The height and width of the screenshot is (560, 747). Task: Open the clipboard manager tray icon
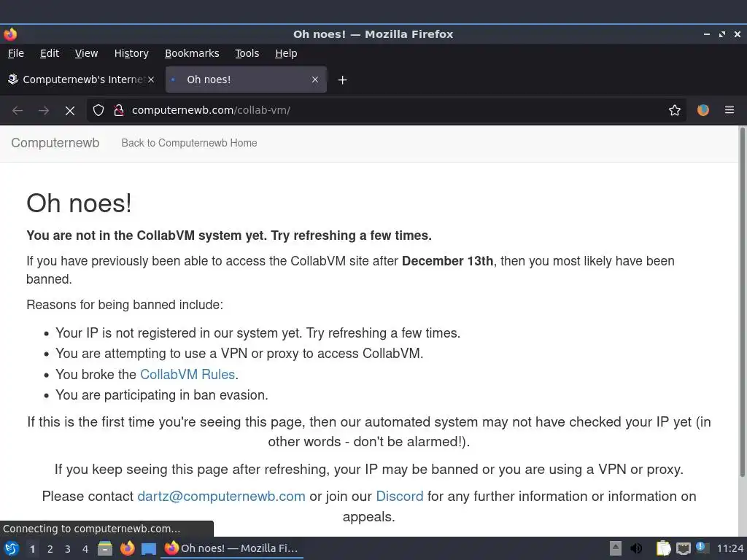(x=663, y=548)
